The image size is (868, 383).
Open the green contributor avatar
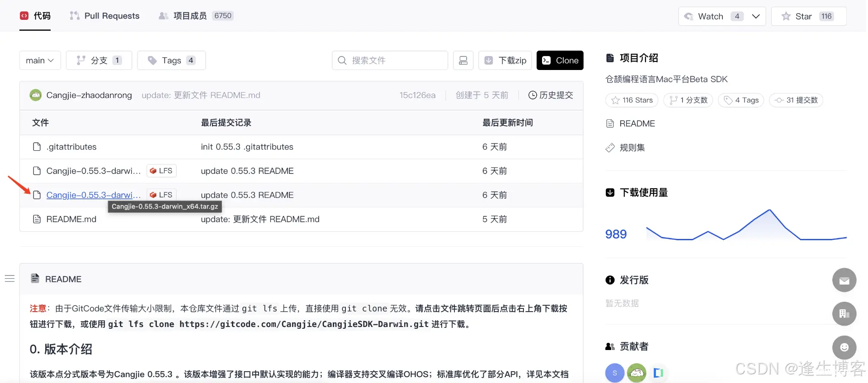[637, 373]
